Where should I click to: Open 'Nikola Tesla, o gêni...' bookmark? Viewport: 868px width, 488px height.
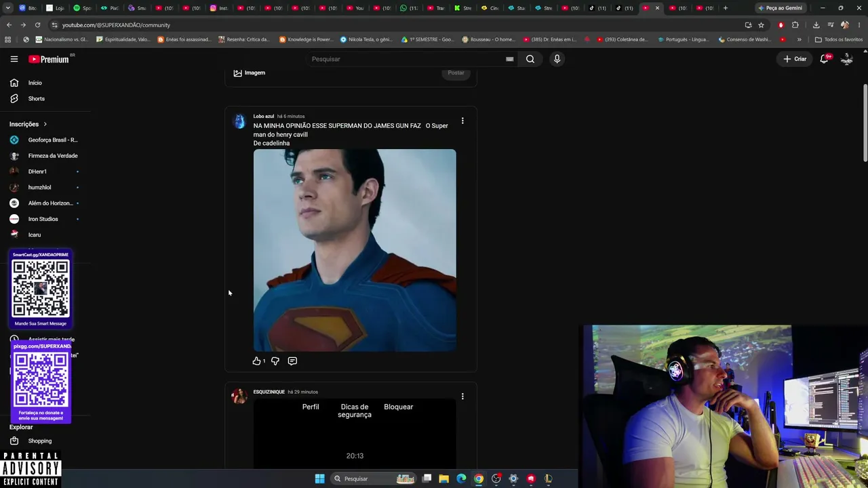pos(366,39)
